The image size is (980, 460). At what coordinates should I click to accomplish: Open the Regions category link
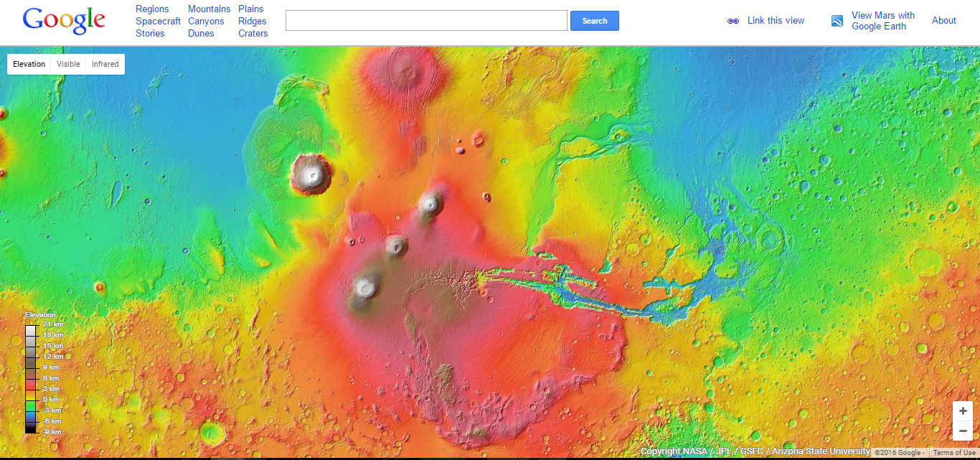click(x=152, y=9)
